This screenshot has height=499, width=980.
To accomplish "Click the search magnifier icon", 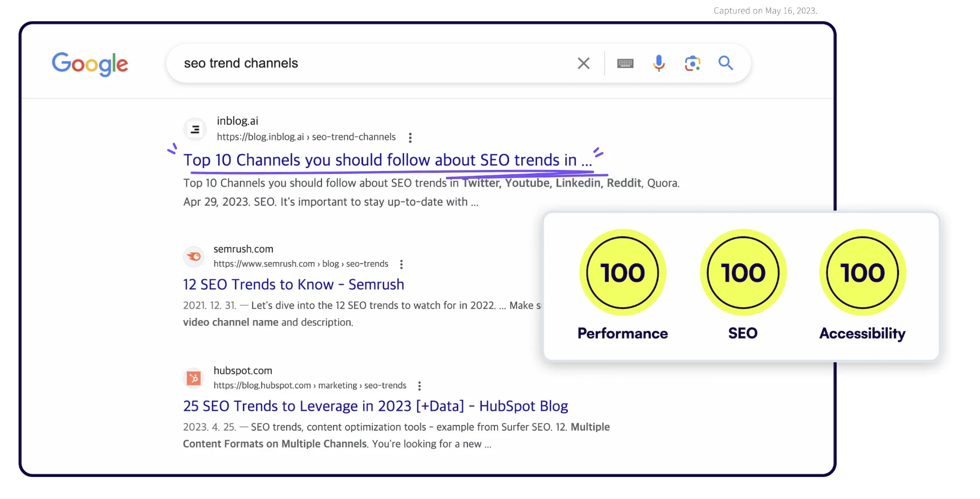I will tap(726, 63).
